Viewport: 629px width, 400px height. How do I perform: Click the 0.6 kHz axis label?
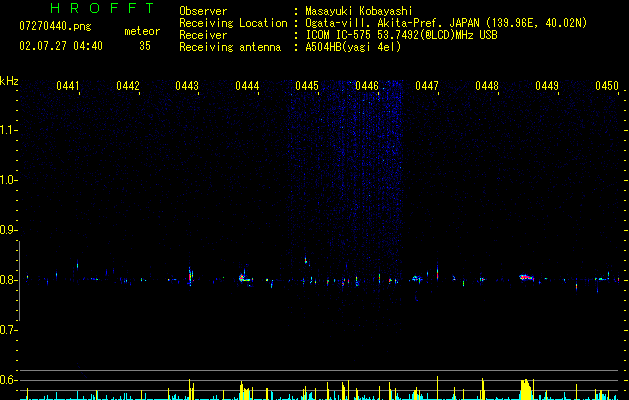pyautogui.click(x=8, y=380)
